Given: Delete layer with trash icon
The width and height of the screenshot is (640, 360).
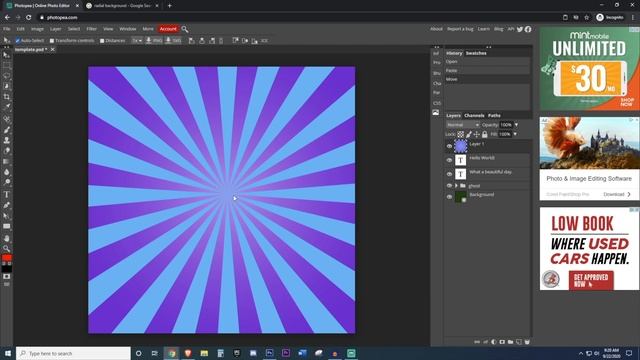Looking at the screenshot, I should [x=527, y=342].
